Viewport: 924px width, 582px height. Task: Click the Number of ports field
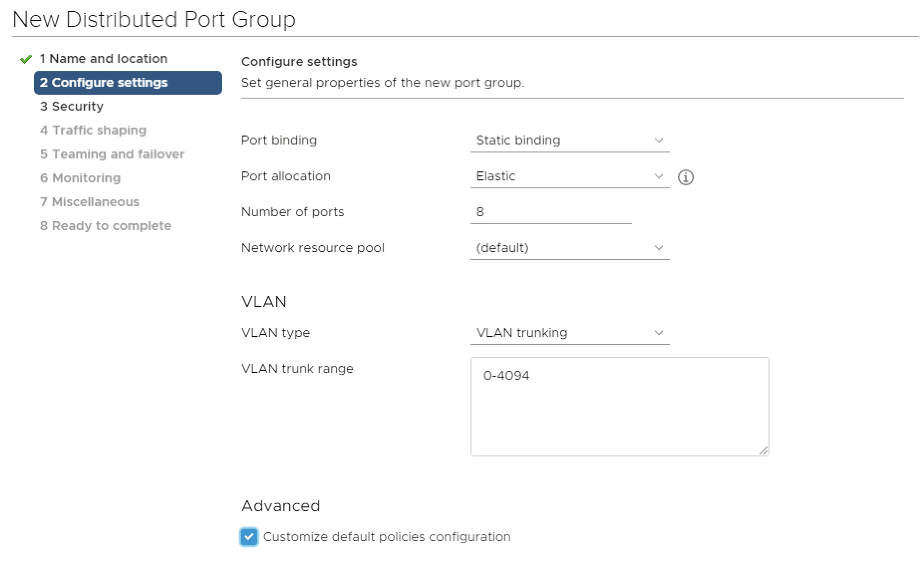pyautogui.click(x=550, y=212)
